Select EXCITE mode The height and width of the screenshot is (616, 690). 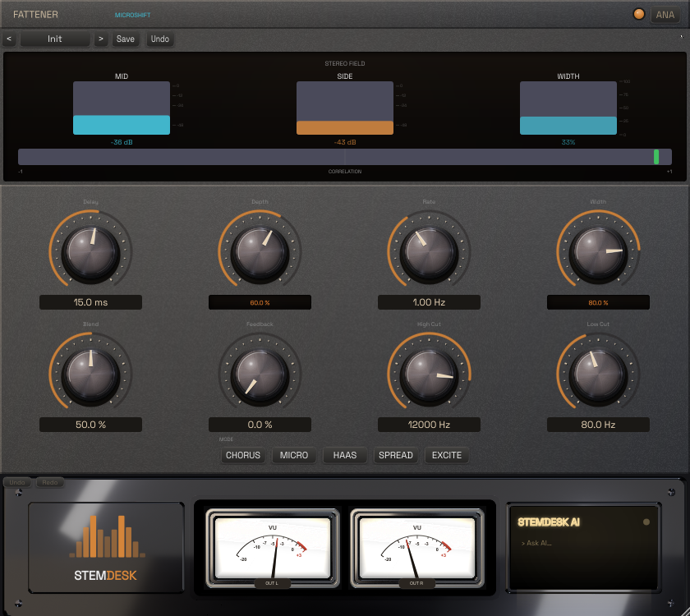tap(447, 455)
